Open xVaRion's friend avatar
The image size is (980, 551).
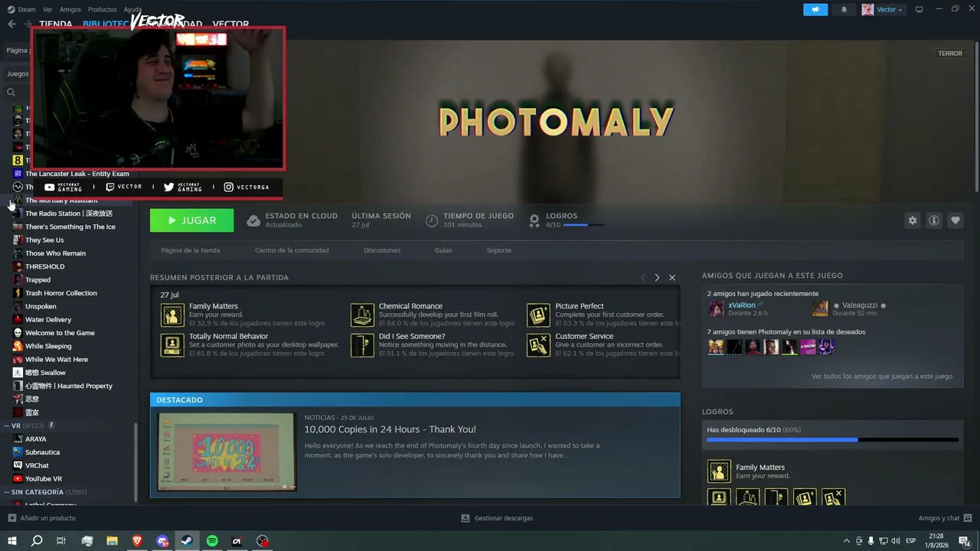click(716, 308)
